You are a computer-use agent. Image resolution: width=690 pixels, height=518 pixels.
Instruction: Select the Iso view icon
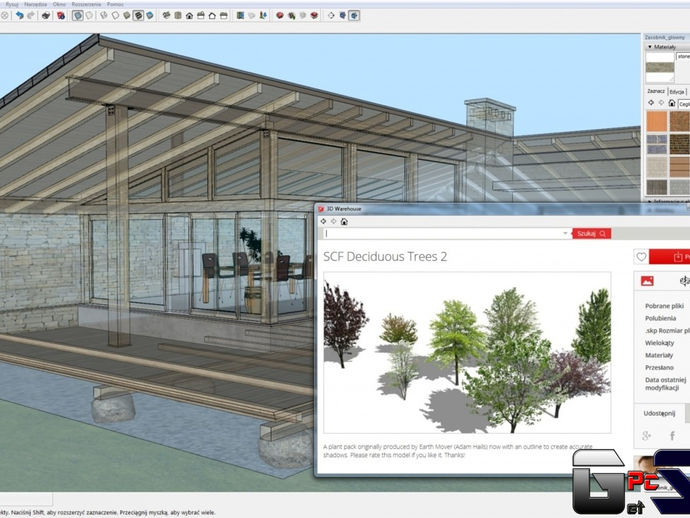(166, 15)
